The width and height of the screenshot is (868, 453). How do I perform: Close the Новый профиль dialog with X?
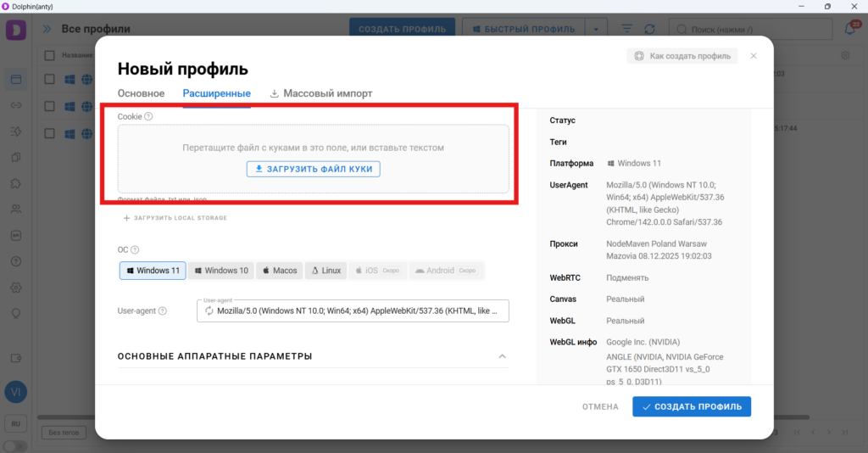coord(754,56)
